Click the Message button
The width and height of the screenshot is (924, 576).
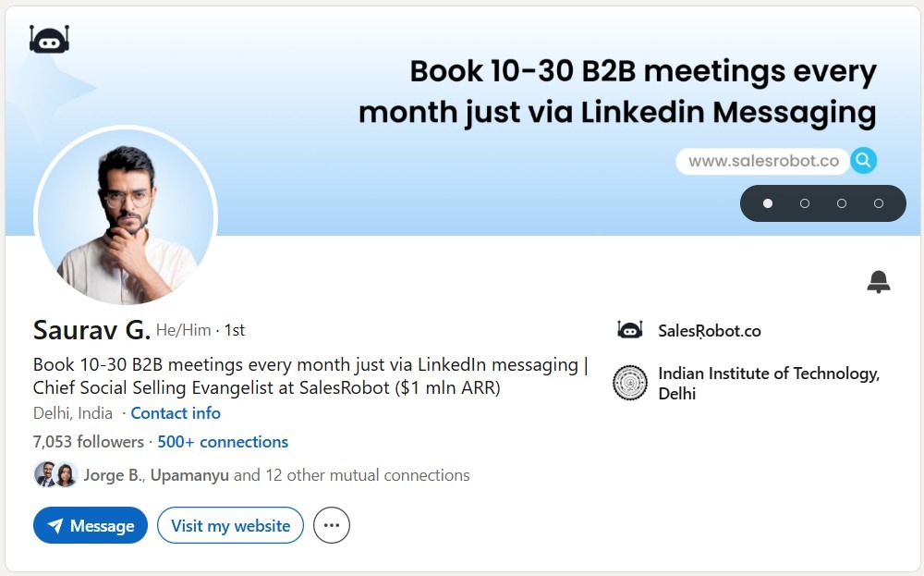point(90,525)
